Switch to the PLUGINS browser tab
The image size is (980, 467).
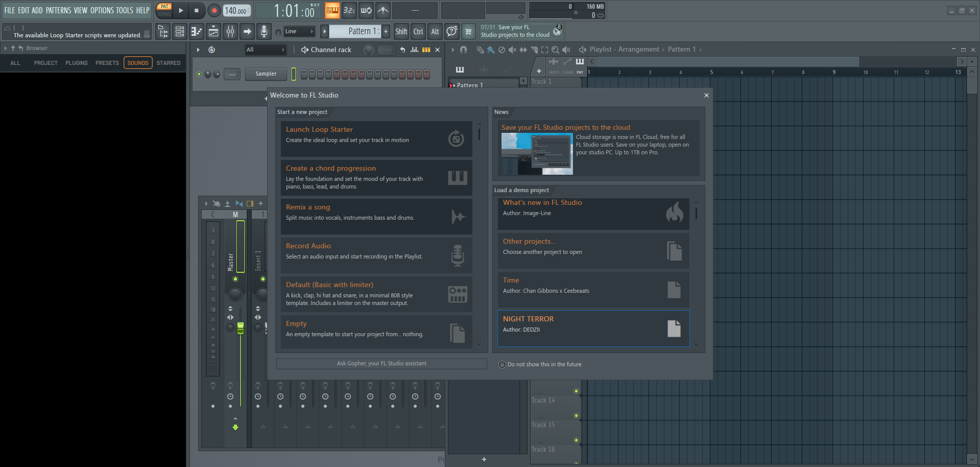[x=77, y=63]
